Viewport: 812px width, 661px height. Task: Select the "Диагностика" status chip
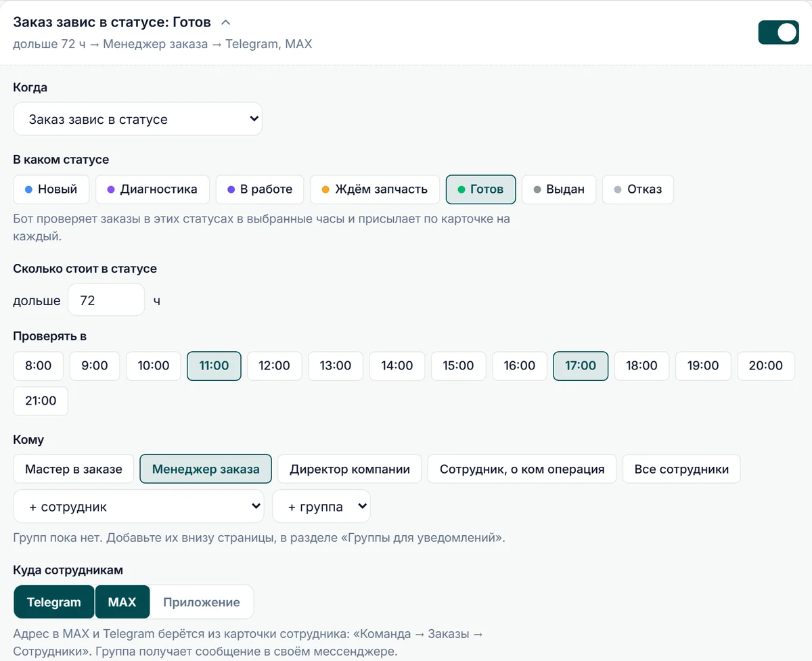[152, 189]
